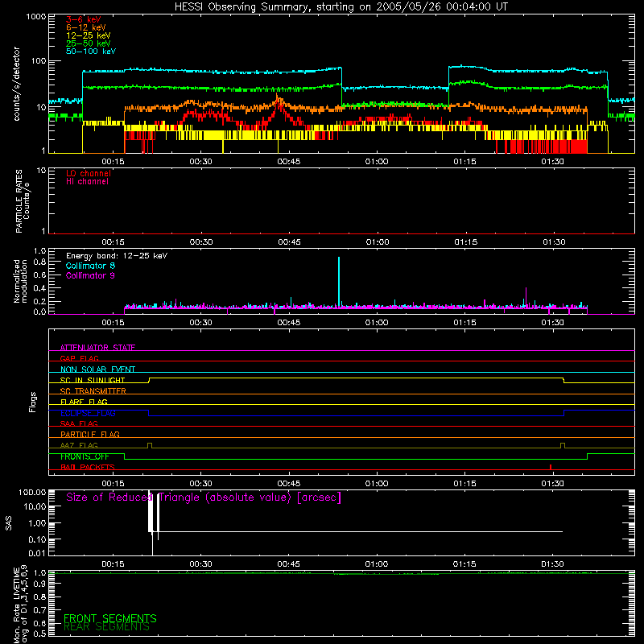Image resolution: width=644 pixels, height=644 pixels.
Task: Click the 00:30 tick under the Flags panel
Action: coord(200,484)
